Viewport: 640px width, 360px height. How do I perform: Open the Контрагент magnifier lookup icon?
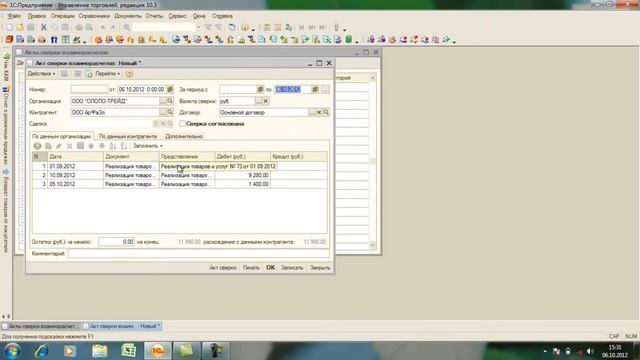click(170, 112)
